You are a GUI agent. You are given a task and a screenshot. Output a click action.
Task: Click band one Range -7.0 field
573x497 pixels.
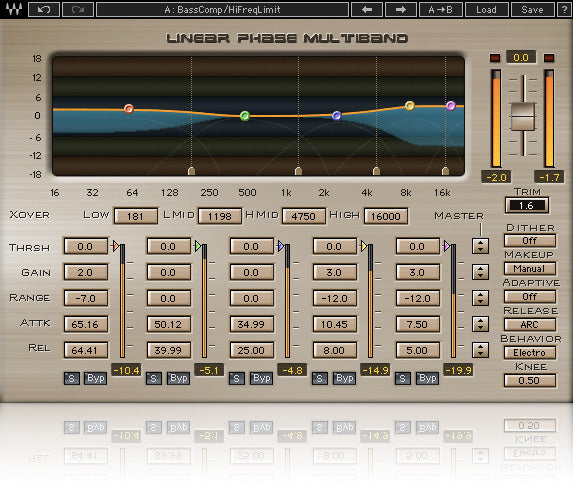[x=86, y=298]
